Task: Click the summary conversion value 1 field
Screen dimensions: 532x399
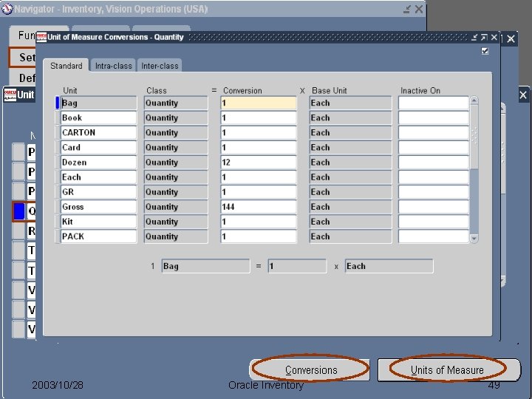Action: click(297, 266)
